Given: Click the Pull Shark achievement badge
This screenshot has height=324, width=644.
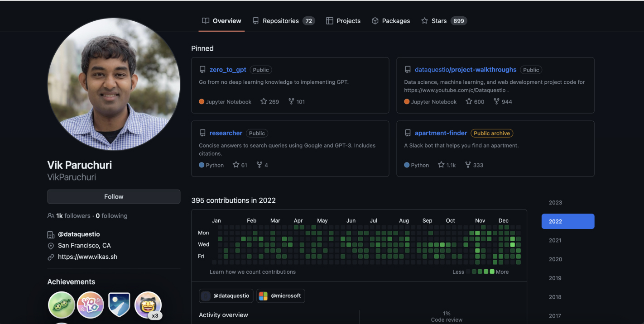Looking at the screenshot, I should [61, 305].
